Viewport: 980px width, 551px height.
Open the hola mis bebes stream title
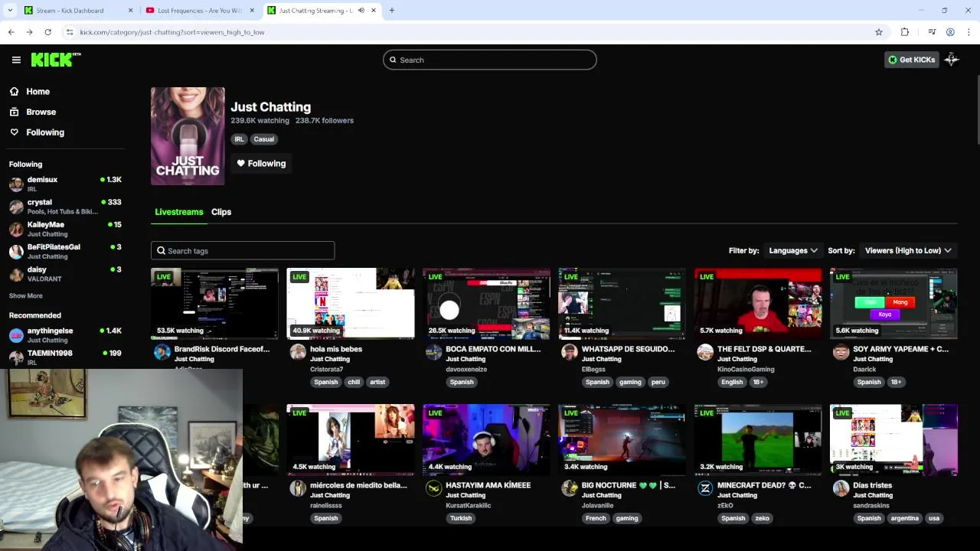pyautogui.click(x=336, y=349)
